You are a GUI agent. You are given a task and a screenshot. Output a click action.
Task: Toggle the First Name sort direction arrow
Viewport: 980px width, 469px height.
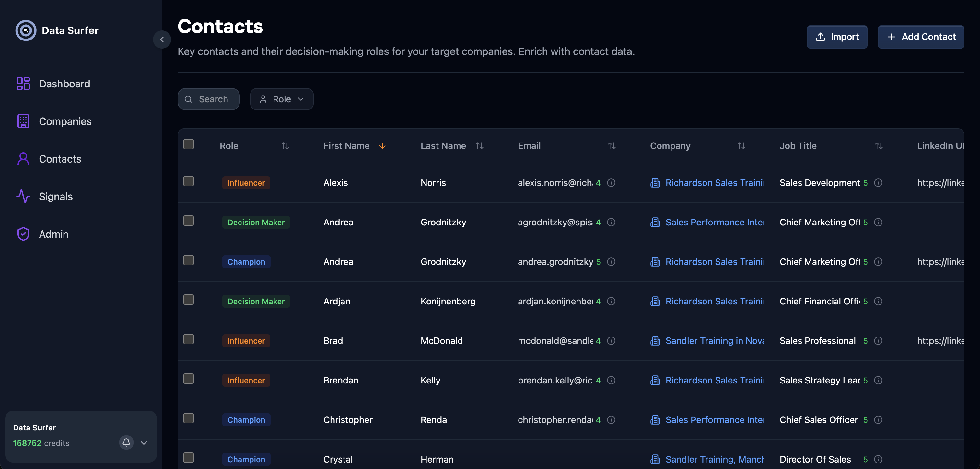pos(382,146)
